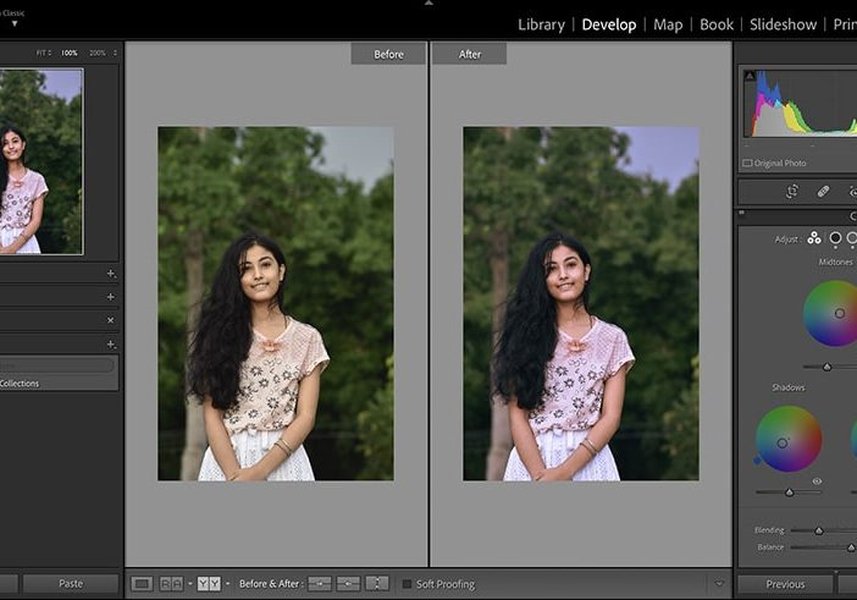Toggle the eye icon under Shadows wheel
The image size is (857, 600).
tap(817, 481)
